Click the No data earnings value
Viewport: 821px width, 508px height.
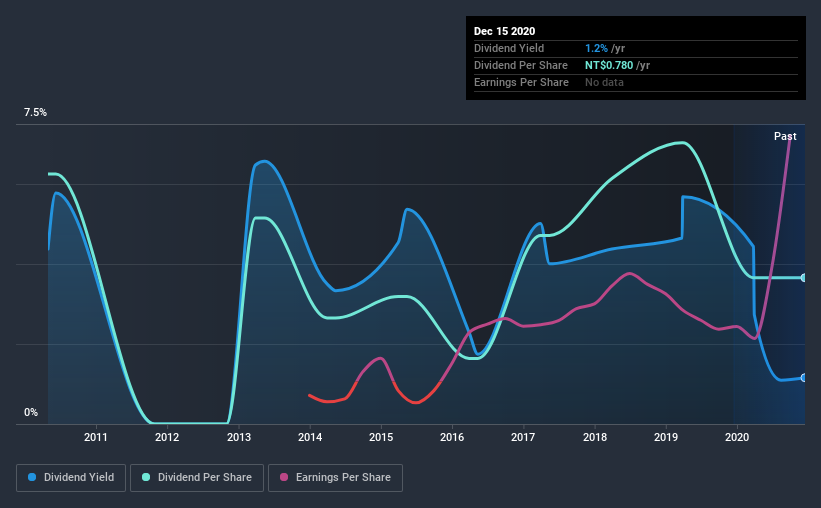pyautogui.click(x=604, y=82)
